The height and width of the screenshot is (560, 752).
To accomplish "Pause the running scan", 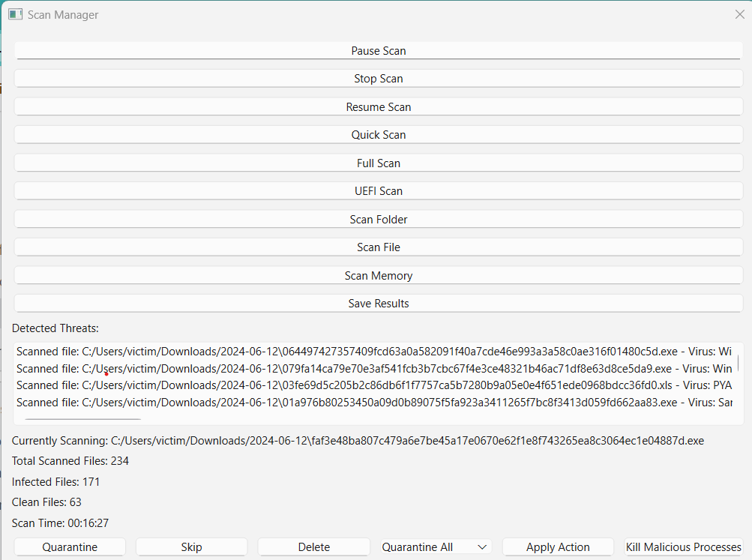I will [x=378, y=50].
